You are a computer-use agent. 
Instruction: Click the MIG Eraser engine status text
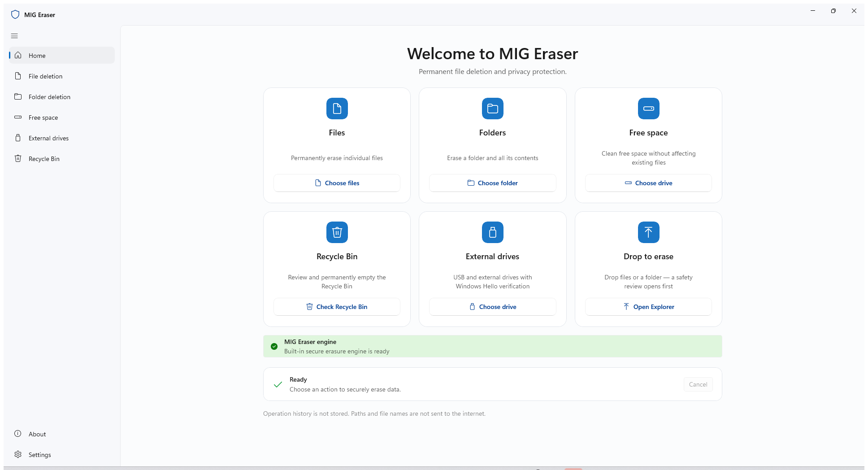(310, 342)
